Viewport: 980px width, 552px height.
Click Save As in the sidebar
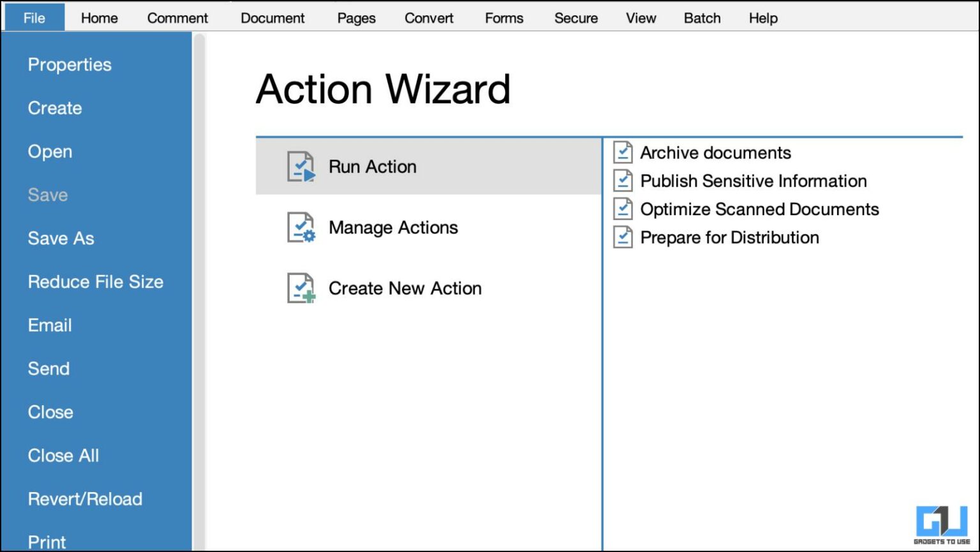click(61, 238)
